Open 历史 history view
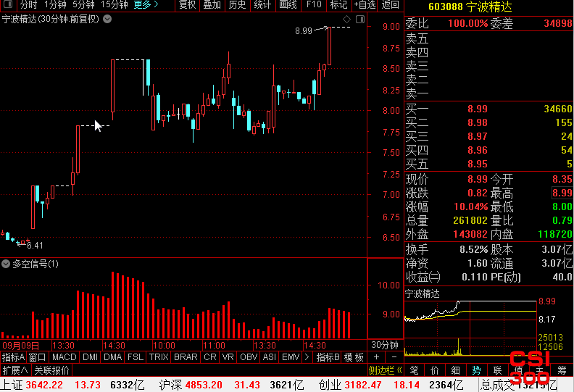 237,5
